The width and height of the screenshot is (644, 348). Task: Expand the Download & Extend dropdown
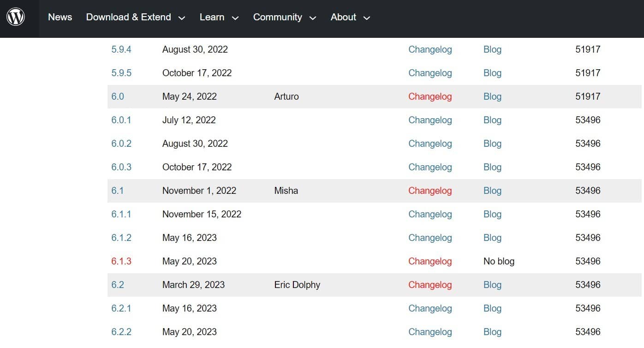(x=135, y=18)
